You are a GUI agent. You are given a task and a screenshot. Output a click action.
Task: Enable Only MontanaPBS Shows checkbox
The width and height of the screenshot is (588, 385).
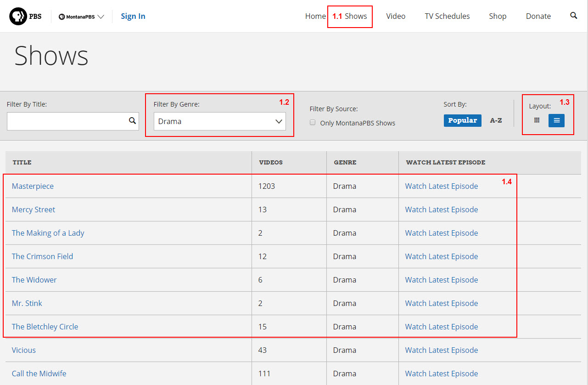313,123
